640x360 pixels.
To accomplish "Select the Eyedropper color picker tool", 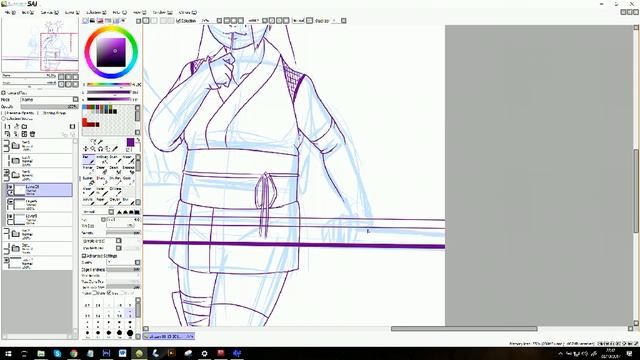I will [116, 149].
